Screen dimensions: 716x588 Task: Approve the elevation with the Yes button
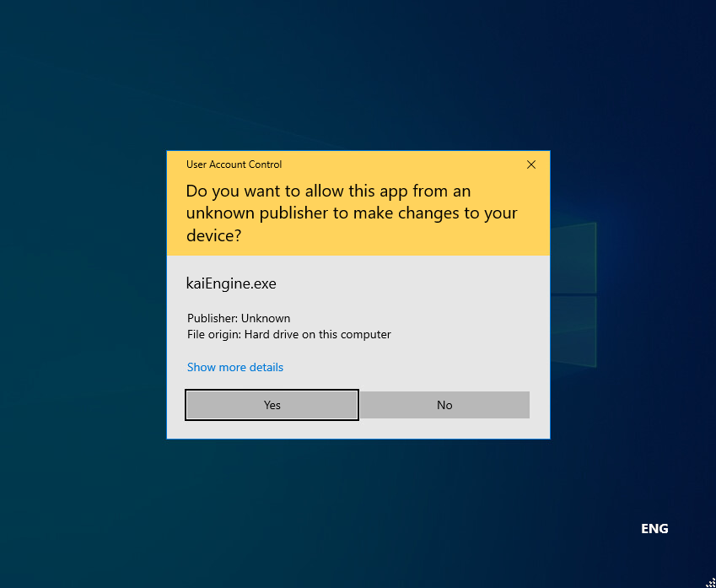coord(272,405)
